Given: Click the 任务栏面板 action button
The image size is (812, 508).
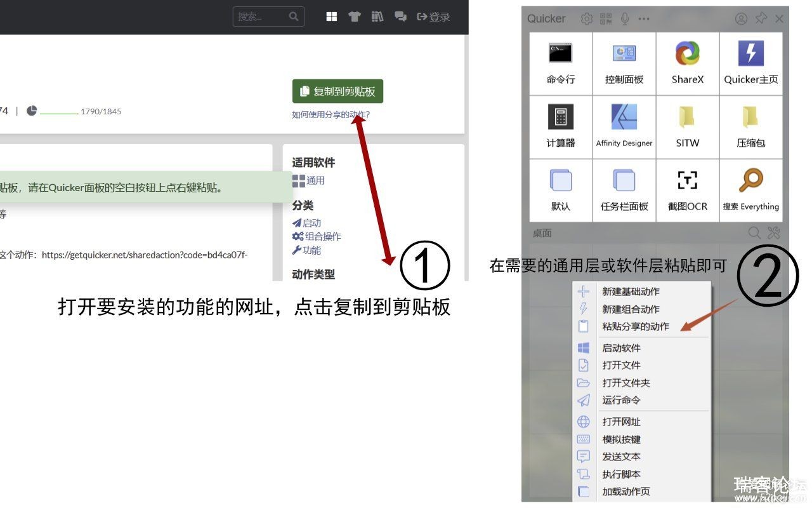Looking at the screenshot, I should coord(624,190).
